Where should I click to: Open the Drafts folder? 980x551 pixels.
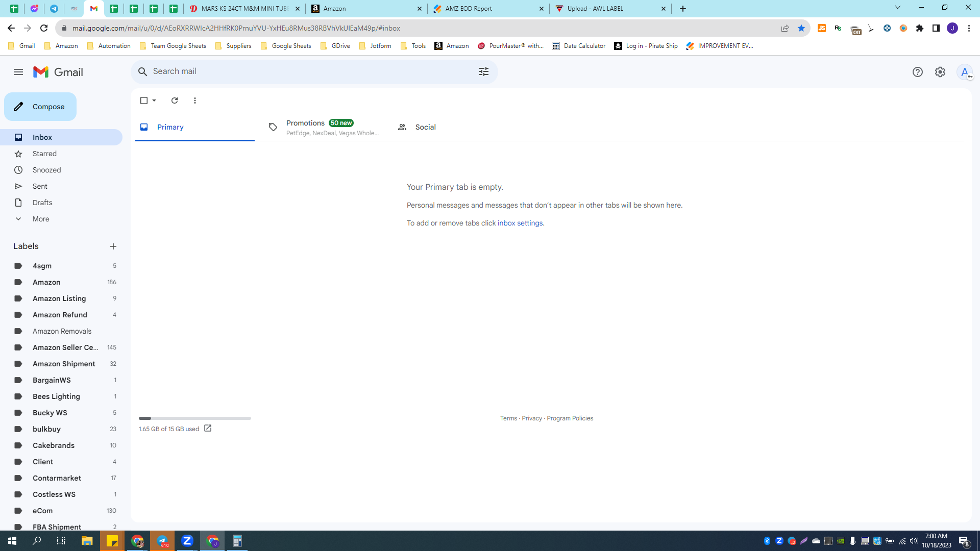click(61, 203)
